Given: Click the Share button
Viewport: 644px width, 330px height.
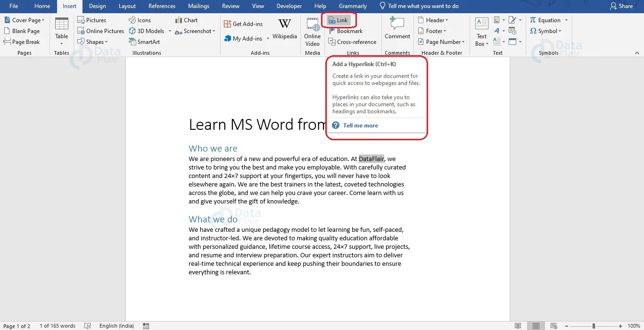Looking at the screenshot, I should 622,6.
